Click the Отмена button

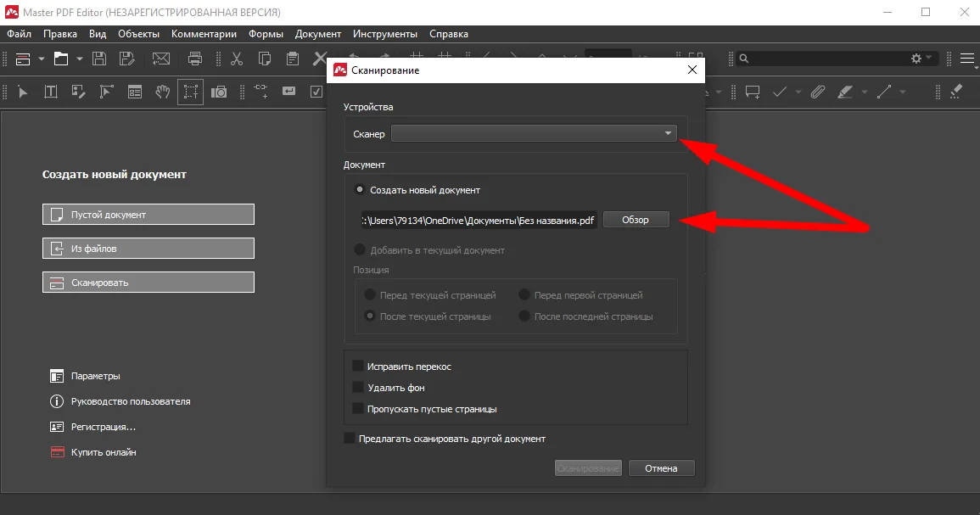click(x=661, y=468)
